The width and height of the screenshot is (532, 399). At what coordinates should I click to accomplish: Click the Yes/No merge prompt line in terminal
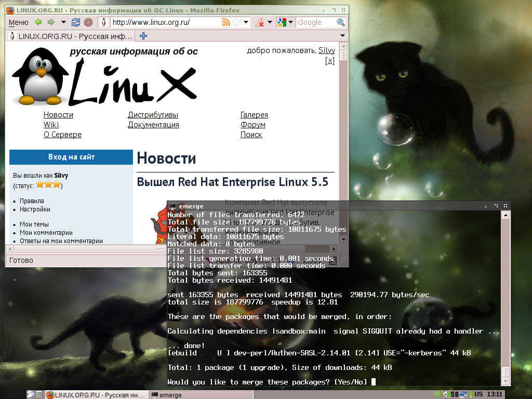pos(268,382)
